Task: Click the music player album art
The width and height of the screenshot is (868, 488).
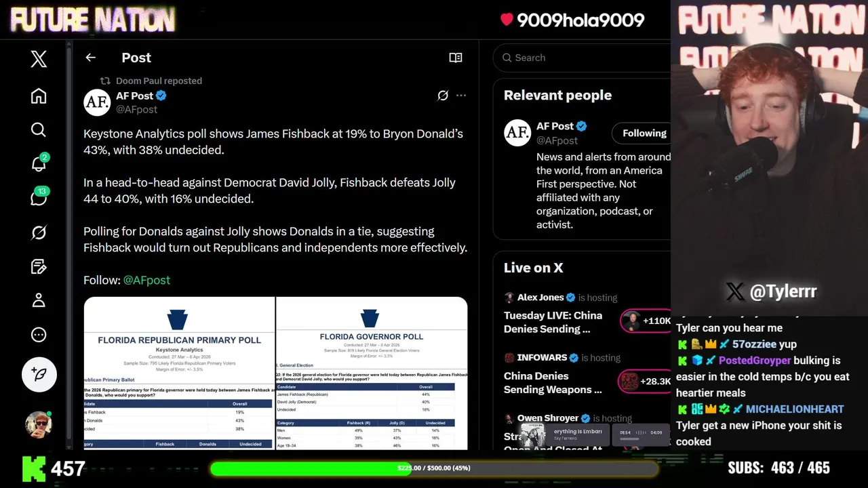Action: click(534, 434)
